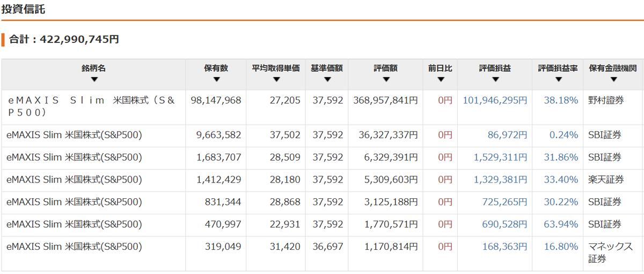Click valuation 368,957,841円
The height and width of the screenshot is (274, 644).
385,100
